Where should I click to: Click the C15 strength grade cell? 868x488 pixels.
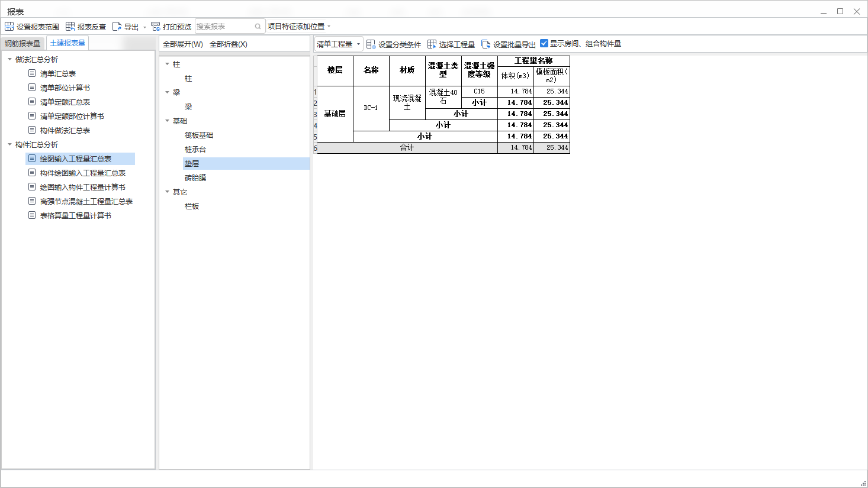(x=480, y=92)
